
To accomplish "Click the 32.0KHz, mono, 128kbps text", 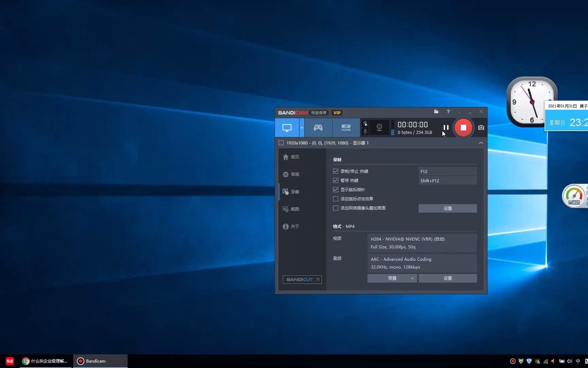I will pyautogui.click(x=395, y=267).
